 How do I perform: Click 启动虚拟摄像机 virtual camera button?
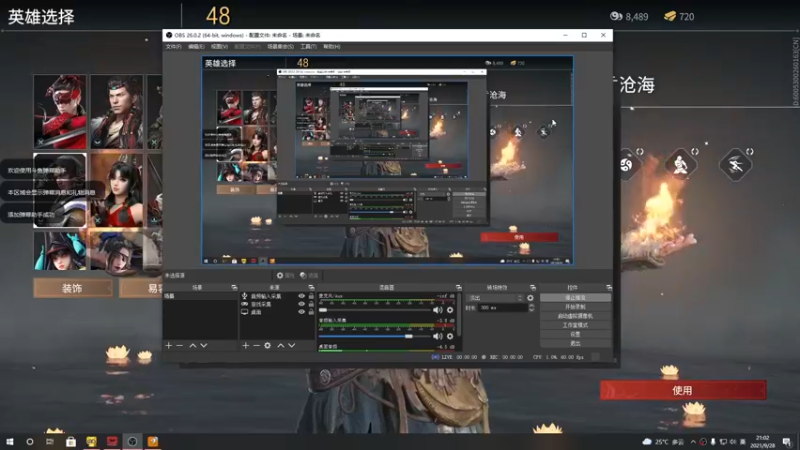pos(575,316)
